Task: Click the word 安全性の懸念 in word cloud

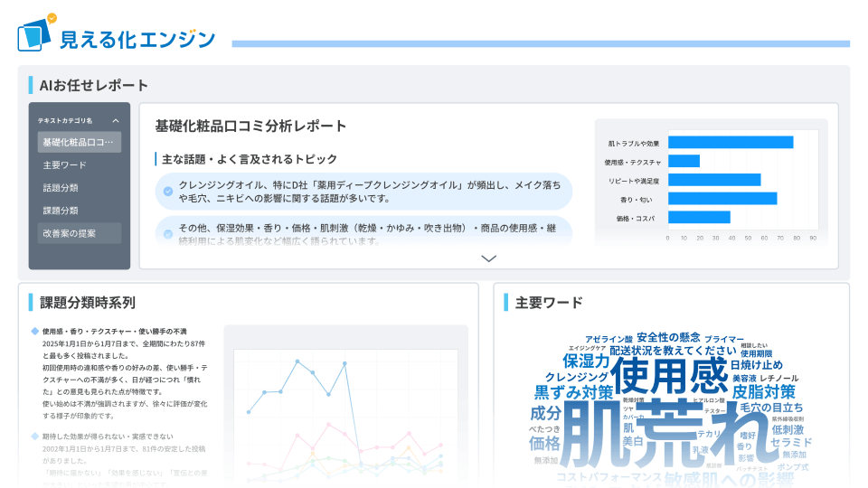Action: tap(668, 337)
